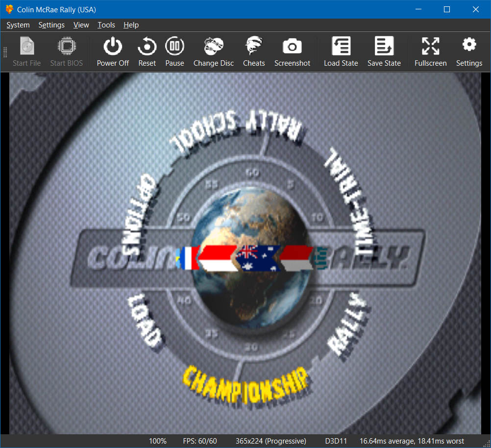491x448 pixels.
Task: Maximize the emulator window
Action: coord(447,9)
